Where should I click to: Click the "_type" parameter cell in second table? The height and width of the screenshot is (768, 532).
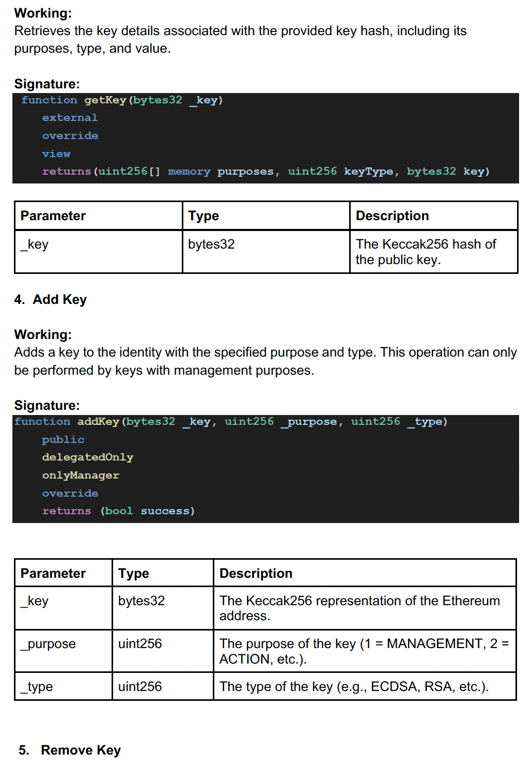(37, 687)
